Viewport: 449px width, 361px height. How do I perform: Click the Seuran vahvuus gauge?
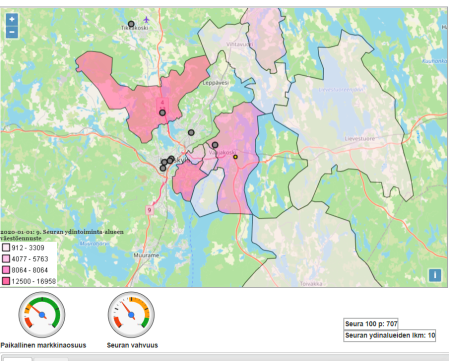click(131, 315)
